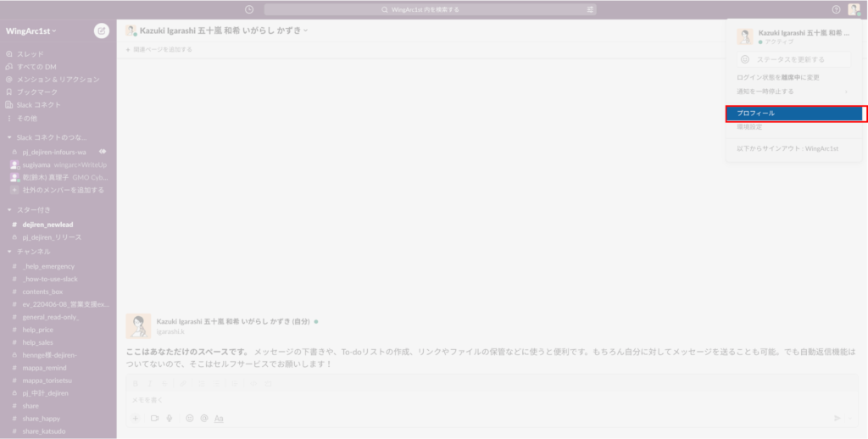Click the microphone icon in composer

[170, 418]
